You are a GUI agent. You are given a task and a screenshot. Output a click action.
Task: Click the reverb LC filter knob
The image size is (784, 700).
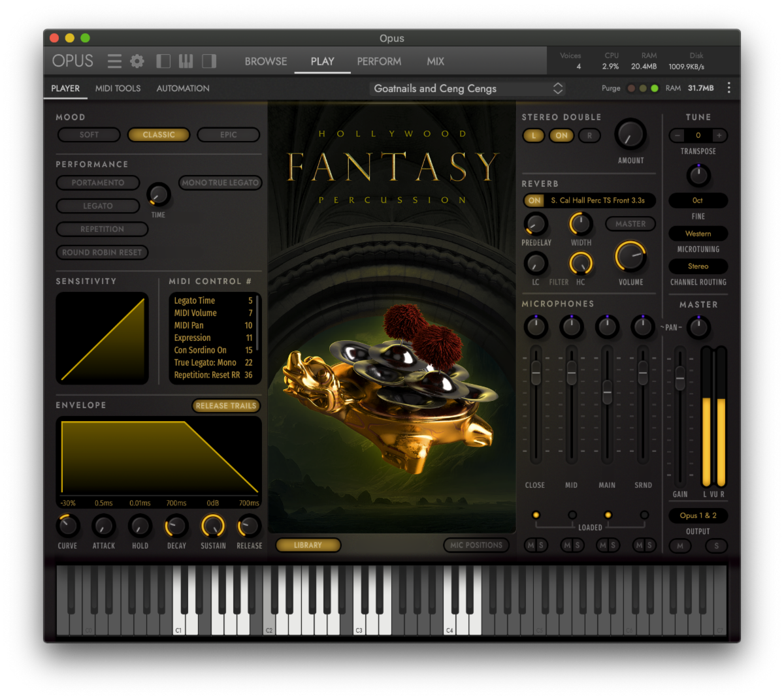tap(536, 263)
